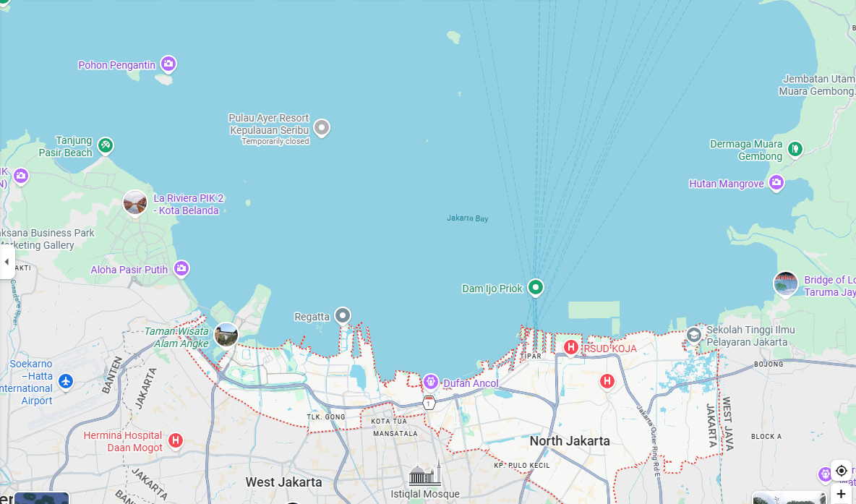Show your location with the target button
Image resolution: width=856 pixels, height=504 pixels.
842,471
